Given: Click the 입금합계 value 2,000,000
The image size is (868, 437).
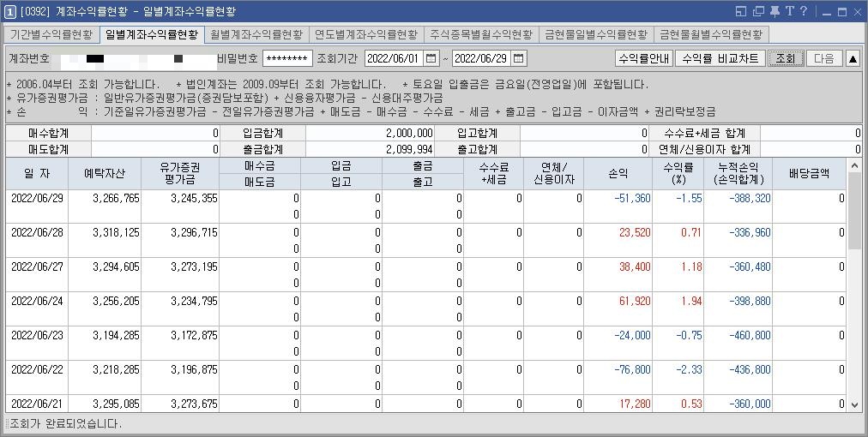Looking at the screenshot, I should pyautogui.click(x=370, y=134).
